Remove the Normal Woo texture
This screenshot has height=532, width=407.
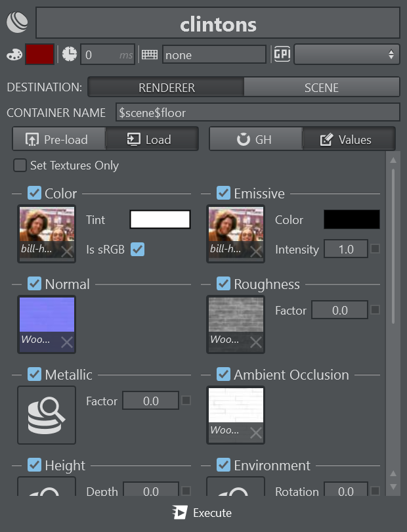pos(67,342)
